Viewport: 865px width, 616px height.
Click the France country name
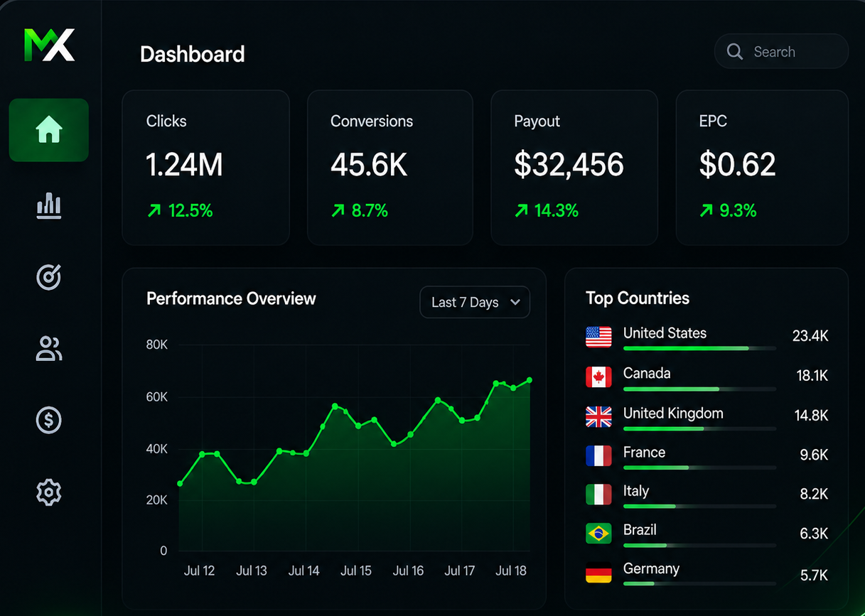[x=644, y=453]
